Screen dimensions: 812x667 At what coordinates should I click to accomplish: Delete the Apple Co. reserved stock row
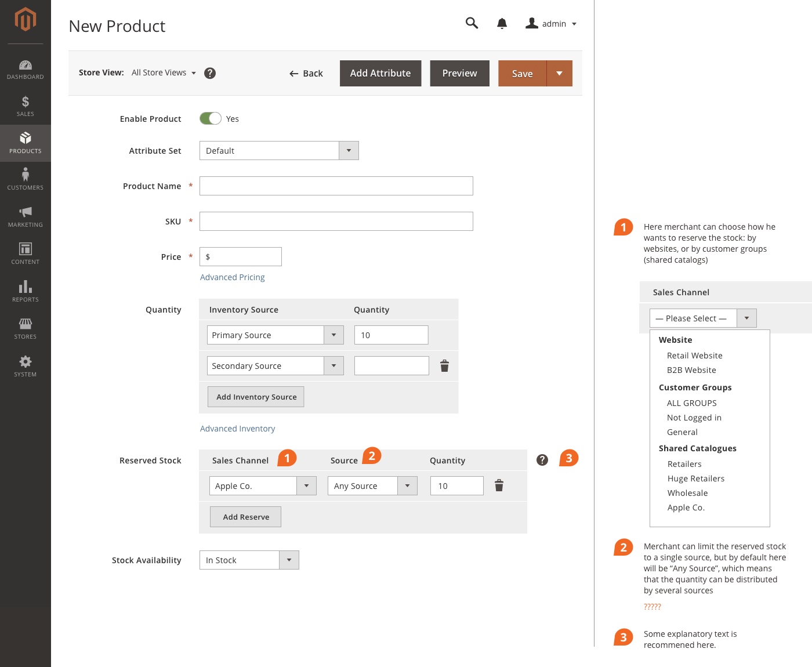click(499, 485)
